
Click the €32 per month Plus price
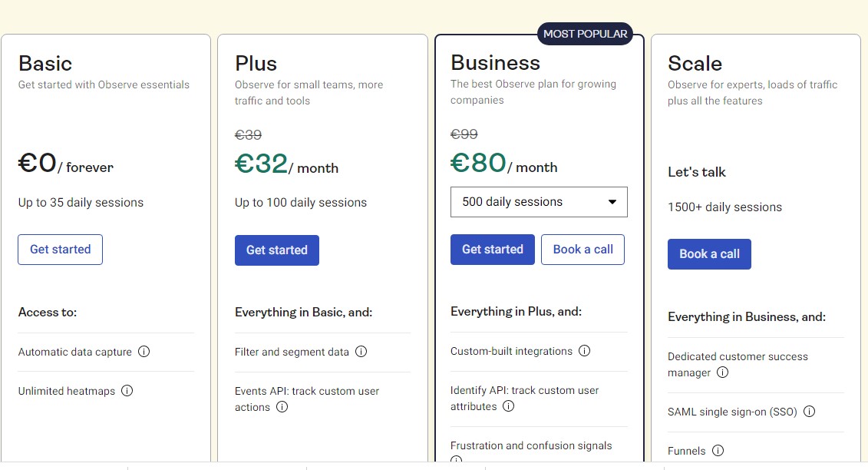[x=286, y=164]
